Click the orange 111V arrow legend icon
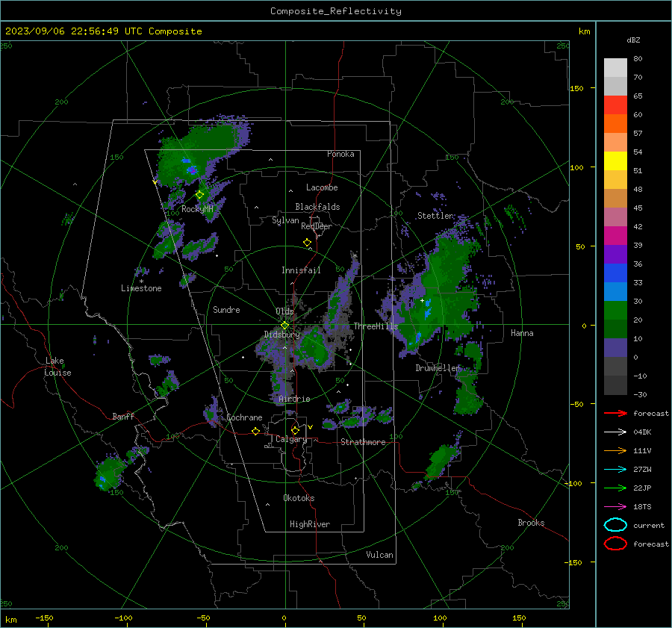The image size is (672, 628). click(x=615, y=450)
